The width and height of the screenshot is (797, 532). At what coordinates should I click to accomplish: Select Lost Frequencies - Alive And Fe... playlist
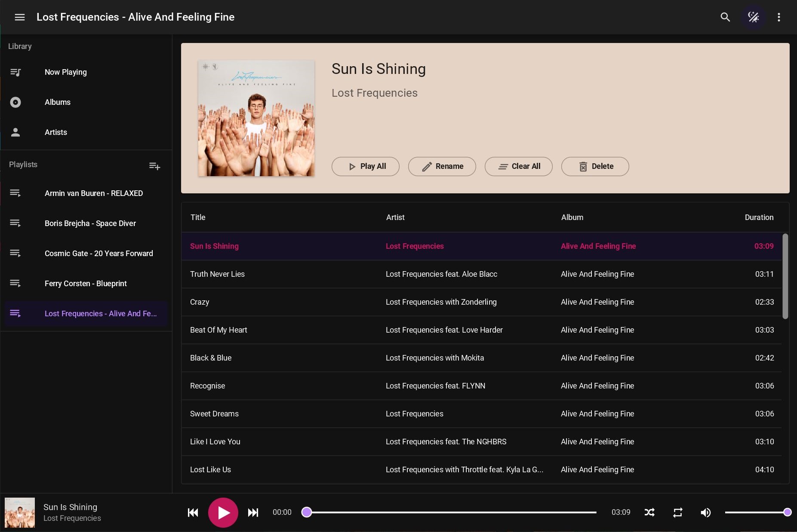(86, 314)
